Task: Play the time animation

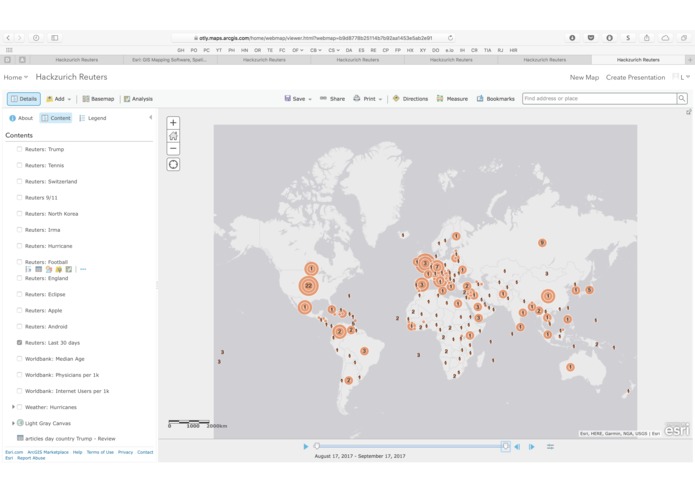Action: 305,447
